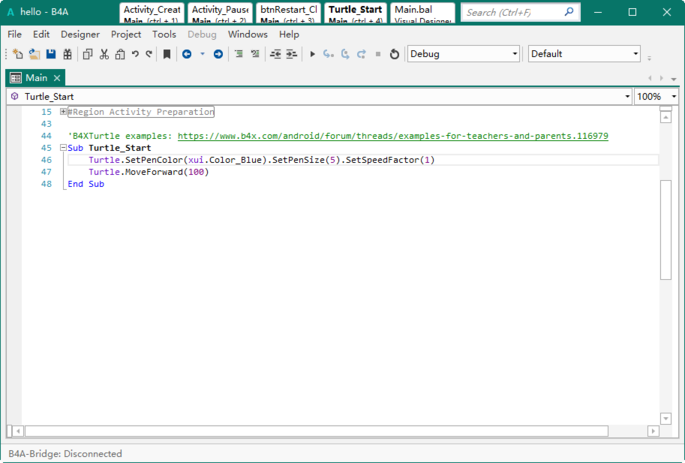Image resolution: width=685 pixels, height=463 pixels.
Task: Open the Tools menu
Action: (x=164, y=34)
